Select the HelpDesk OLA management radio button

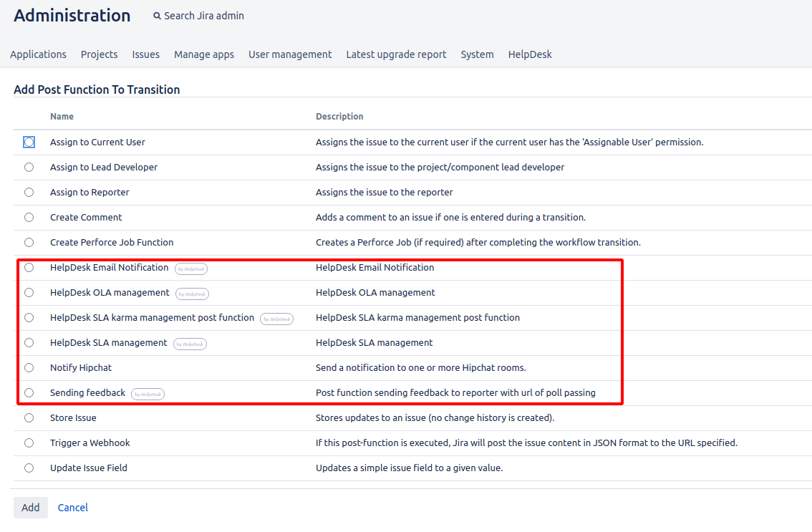coord(29,293)
